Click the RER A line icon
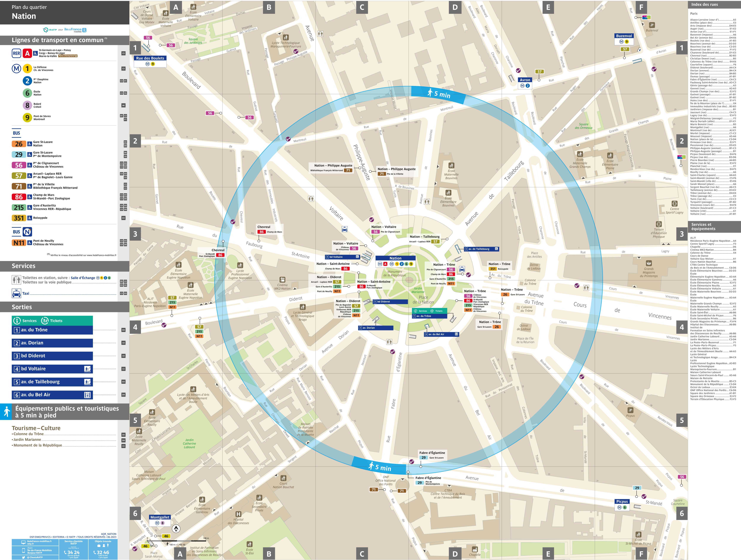This screenshot has height=560, width=741. [27, 53]
